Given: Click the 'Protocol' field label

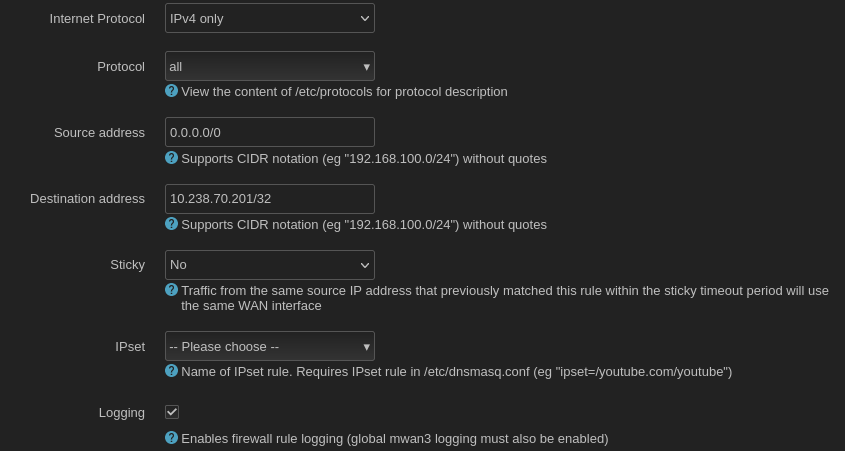Looking at the screenshot, I should pos(121,66).
